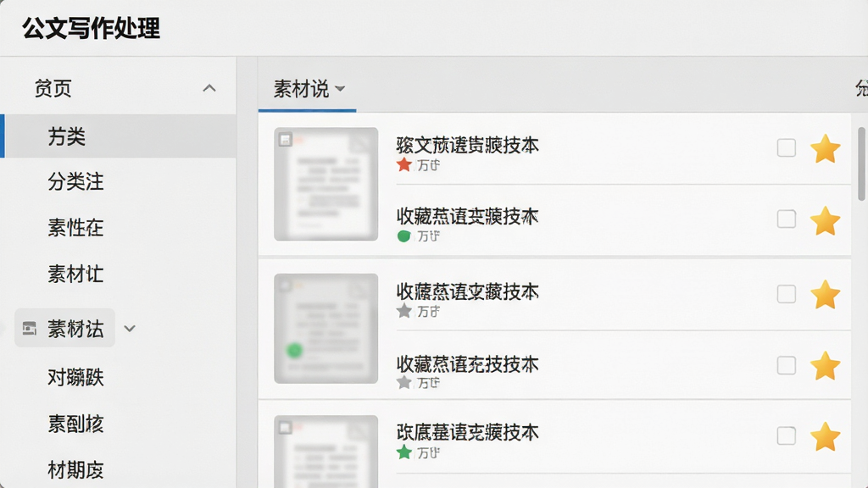Click the icon beside 素材法
The image size is (868, 488).
pyautogui.click(x=30, y=329)
